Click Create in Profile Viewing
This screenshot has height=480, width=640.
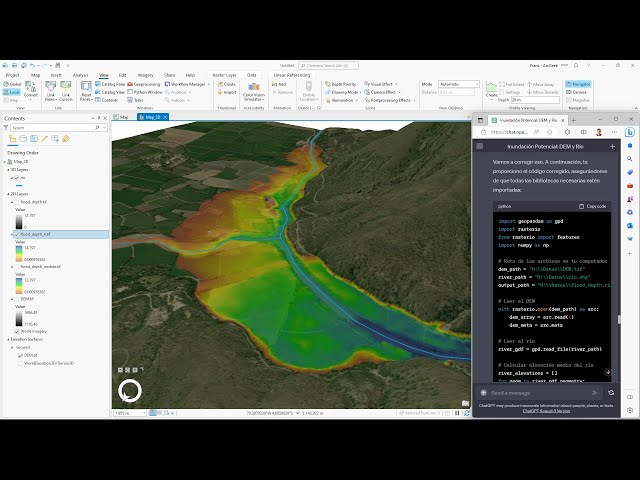[491, 89]
